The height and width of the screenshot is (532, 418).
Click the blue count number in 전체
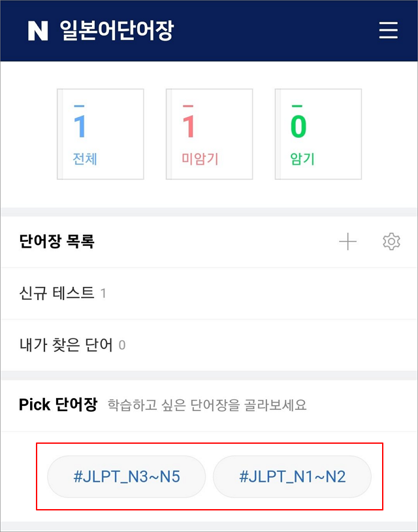pos(80,127)
